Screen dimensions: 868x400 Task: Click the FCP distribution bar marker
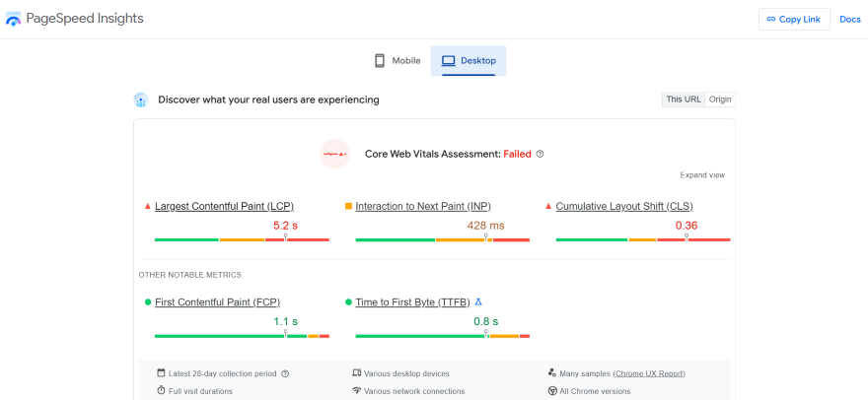[x=286, y=334]
